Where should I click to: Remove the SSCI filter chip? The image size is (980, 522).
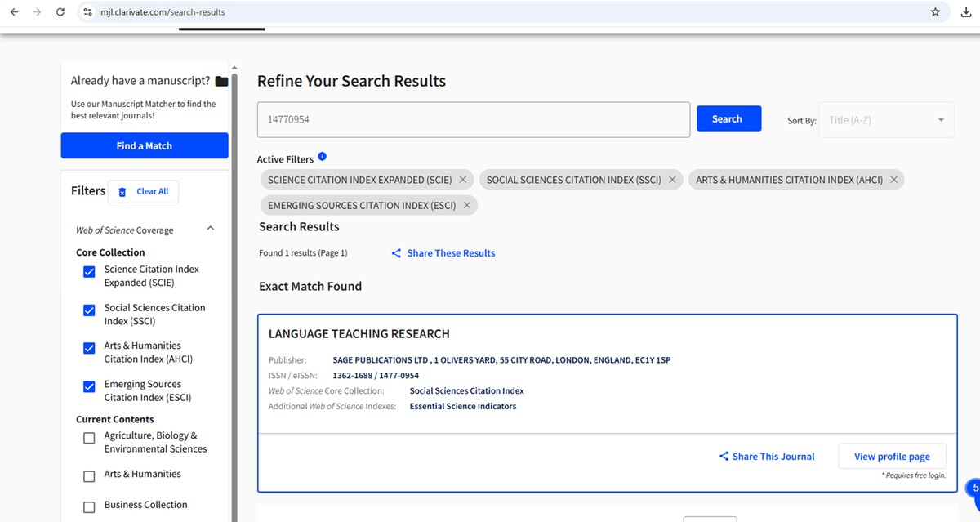[x=672, y=180]
